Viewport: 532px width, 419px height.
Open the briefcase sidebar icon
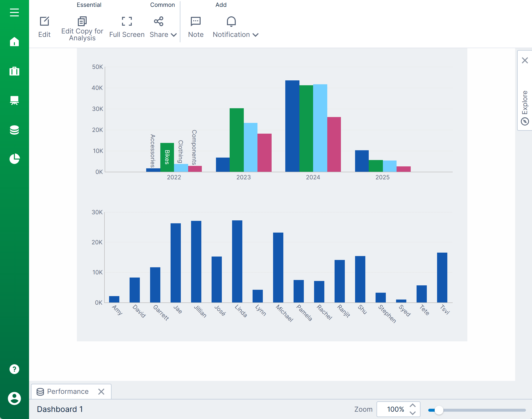click(14, 71)
